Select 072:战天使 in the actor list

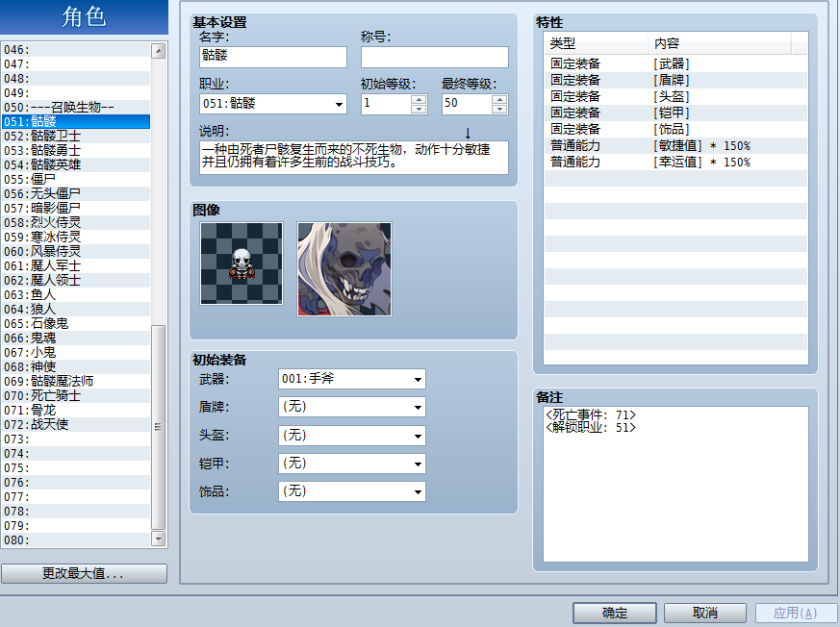click(x=76, y=425)
